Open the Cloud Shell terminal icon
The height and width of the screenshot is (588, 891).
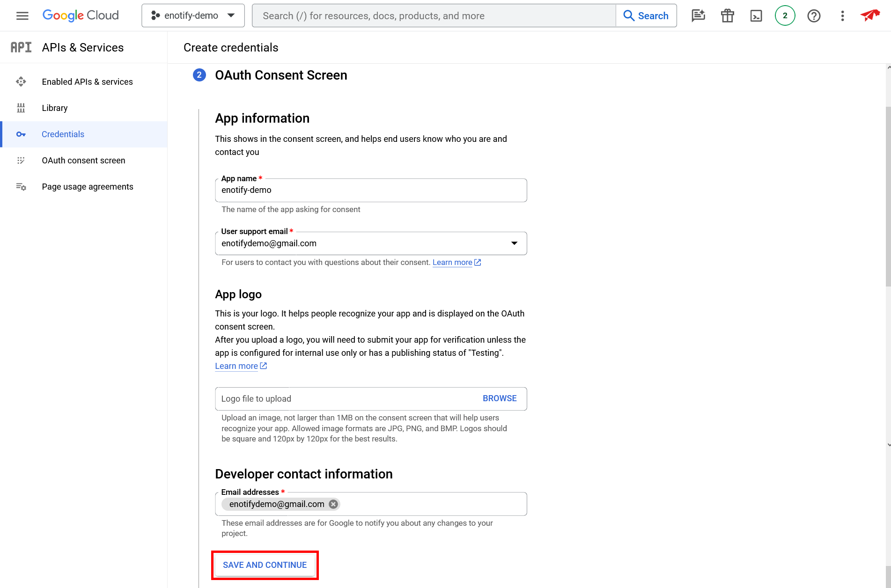(x=756, y=16)
